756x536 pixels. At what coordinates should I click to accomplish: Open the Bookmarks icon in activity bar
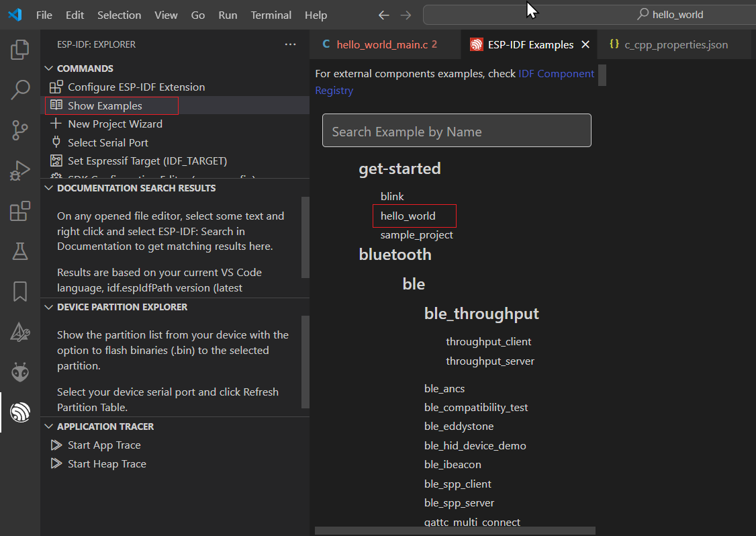tap(19, 292)
